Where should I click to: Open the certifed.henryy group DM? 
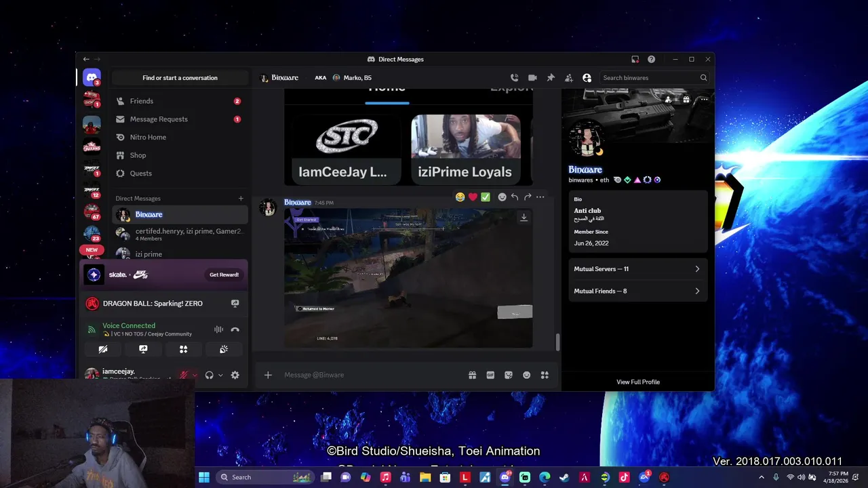180,235
